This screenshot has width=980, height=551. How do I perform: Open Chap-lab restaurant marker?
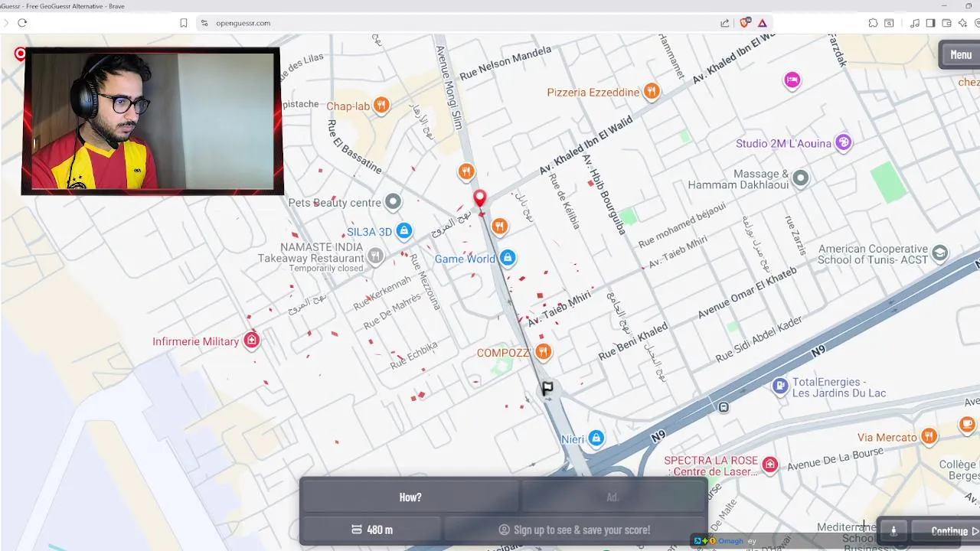(x=381, y=106)
